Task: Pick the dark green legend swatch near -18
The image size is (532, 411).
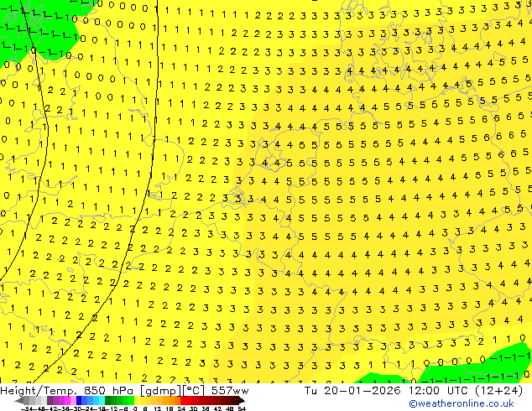Action: pos(108,400)
